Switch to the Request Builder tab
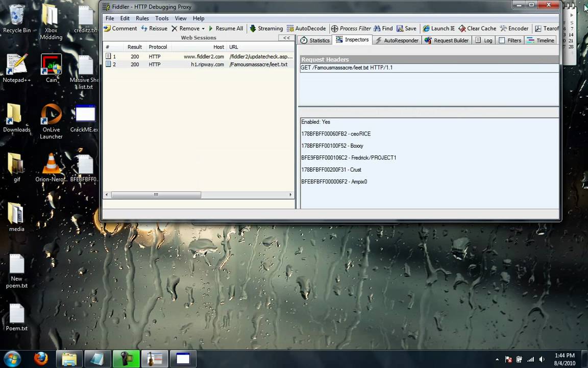The height and width of the screenshot is (368, 588). click(447, 40)
